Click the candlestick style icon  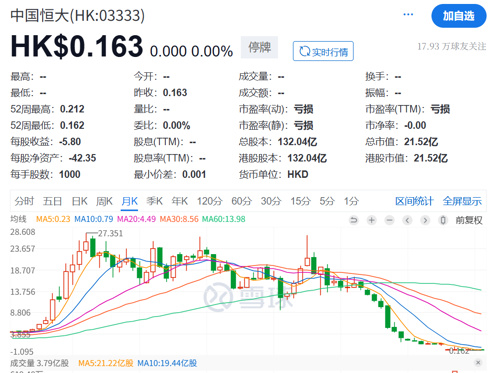tap(443, 220)
